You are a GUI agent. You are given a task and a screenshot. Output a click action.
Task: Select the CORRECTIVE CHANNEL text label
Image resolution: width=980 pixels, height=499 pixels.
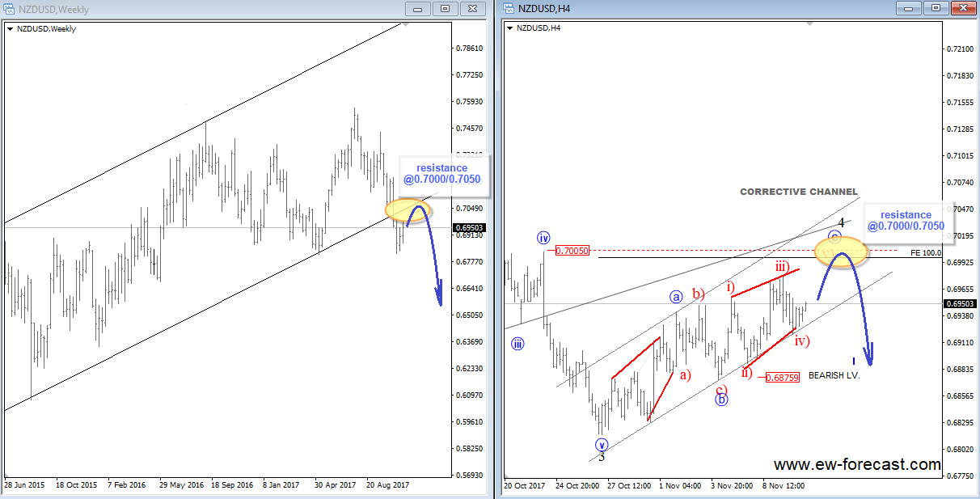pyautogui.click(x=799, y=192)
